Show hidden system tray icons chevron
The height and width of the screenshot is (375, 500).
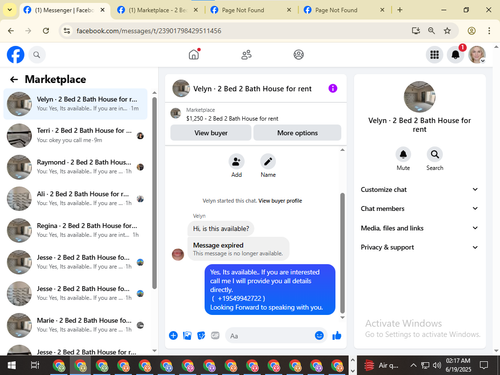pyautogui.click(x=413, y=365)
